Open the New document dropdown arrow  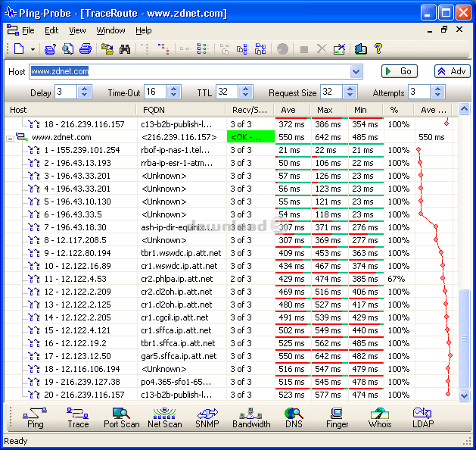tap(33, 49)
